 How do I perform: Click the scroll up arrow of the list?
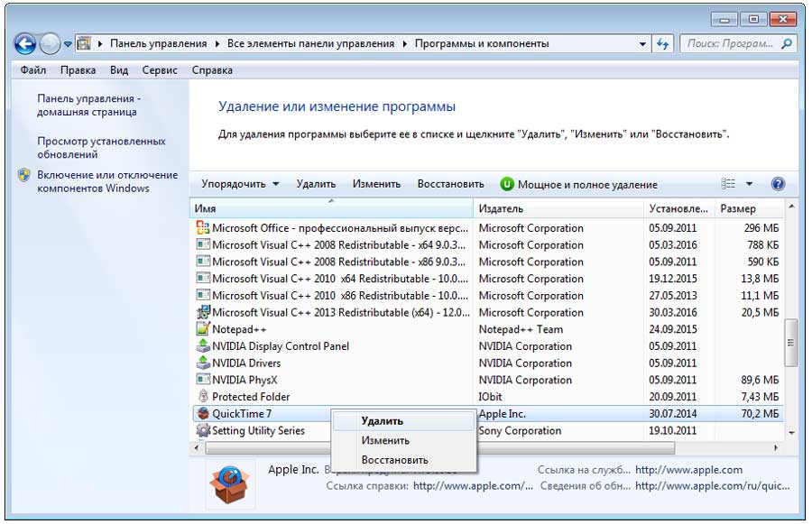pos(790,207)
